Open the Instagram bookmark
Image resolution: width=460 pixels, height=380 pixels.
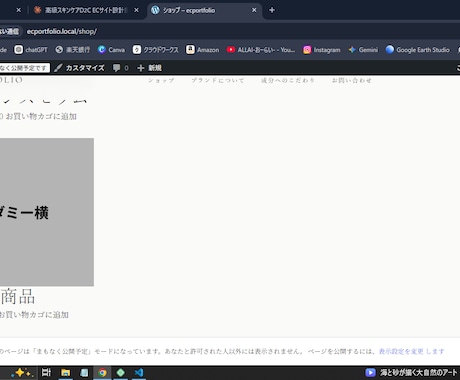click(322, 50)
